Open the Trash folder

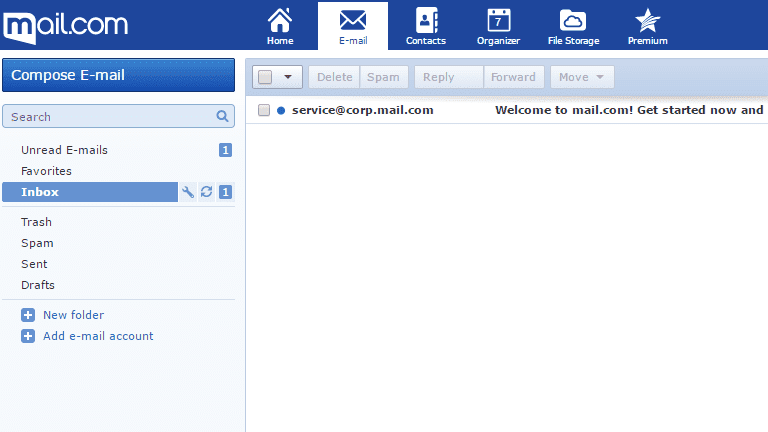tap(36, 222)
